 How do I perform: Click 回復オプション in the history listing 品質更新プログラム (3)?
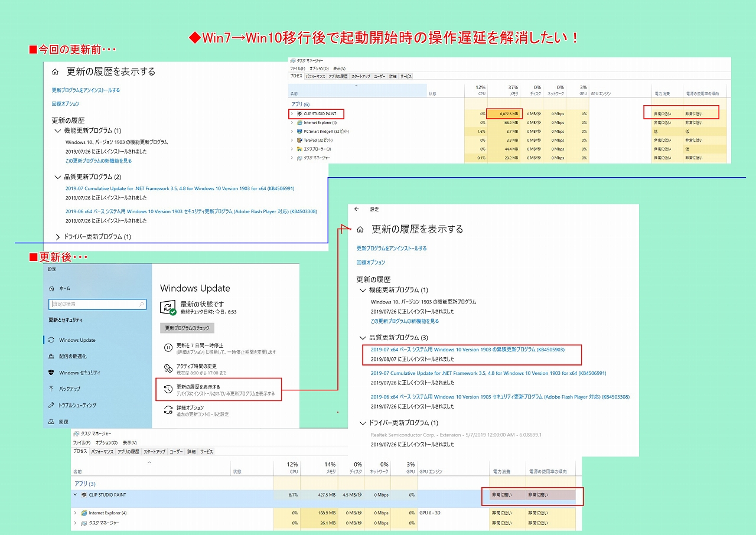(371, 262)
